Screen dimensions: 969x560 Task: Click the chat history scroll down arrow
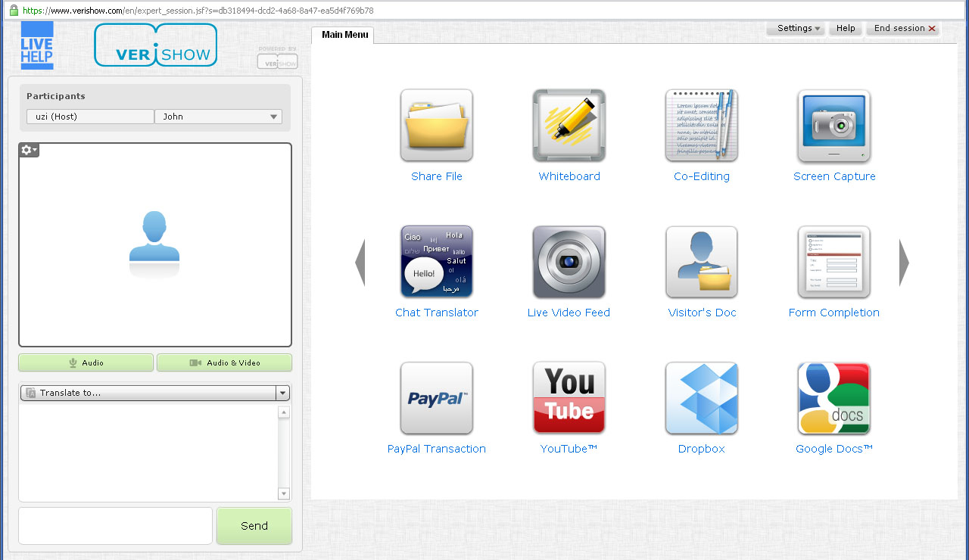click(x=284, y=494)
